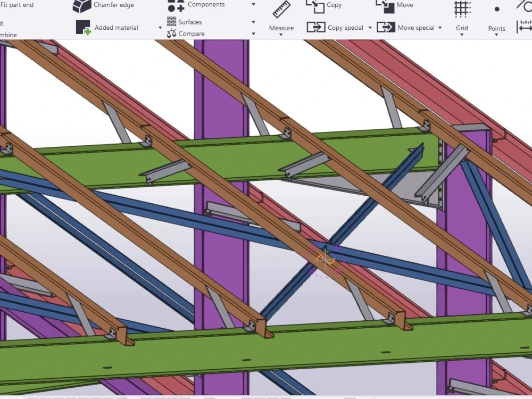Screen dimensions: 532x399
Task: Select the highlighted center node in the model
Action: (325, 260)
